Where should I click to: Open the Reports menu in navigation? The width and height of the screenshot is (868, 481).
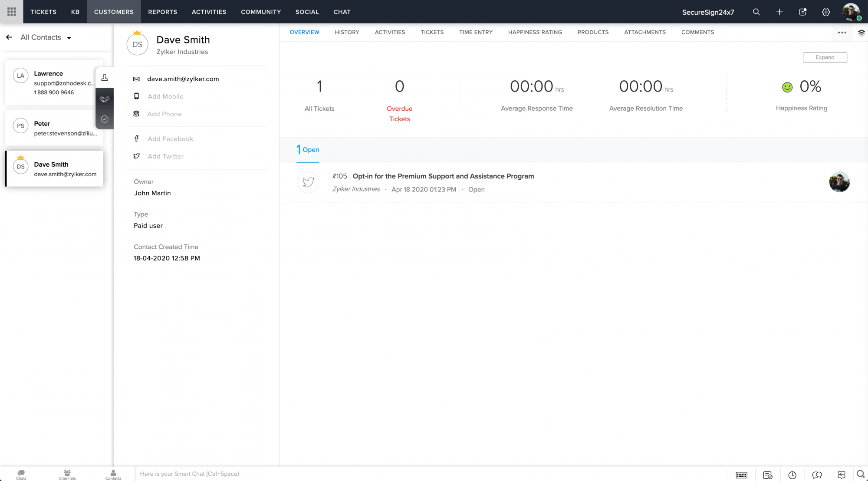162,12
